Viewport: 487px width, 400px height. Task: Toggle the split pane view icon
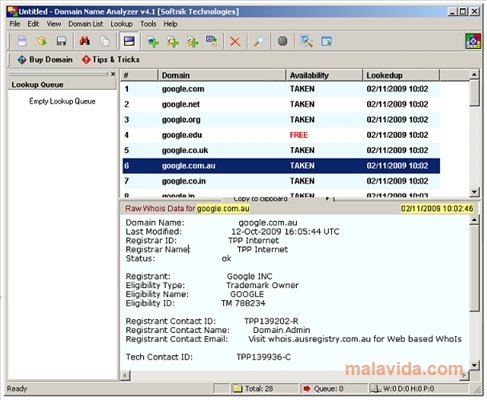[x=129, y=41]
